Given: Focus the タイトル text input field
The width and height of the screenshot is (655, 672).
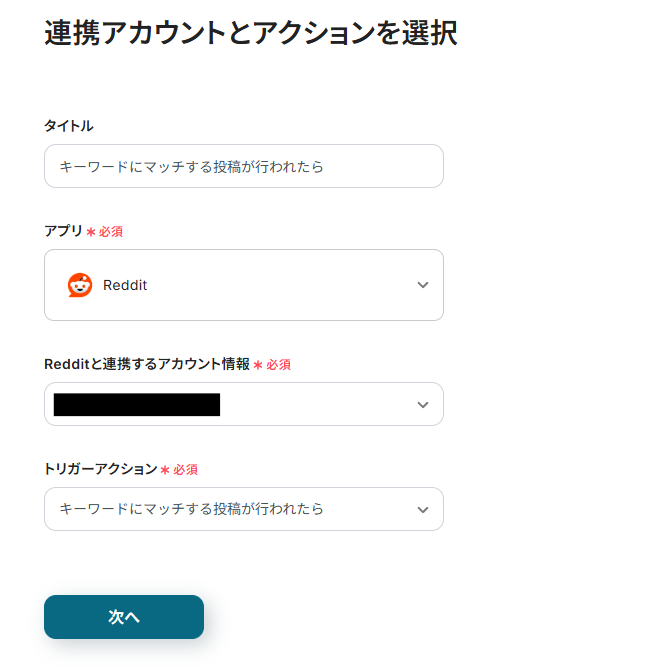Looking at the screenshot, I should [x=243, y=166].
